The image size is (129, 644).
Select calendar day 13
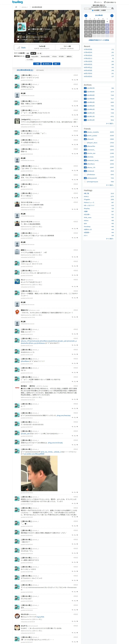click(107, 25)
